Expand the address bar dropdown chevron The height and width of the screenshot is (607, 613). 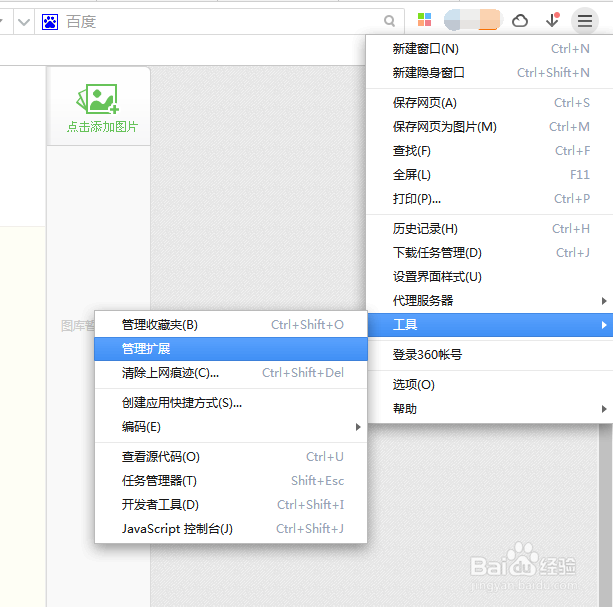24,22
